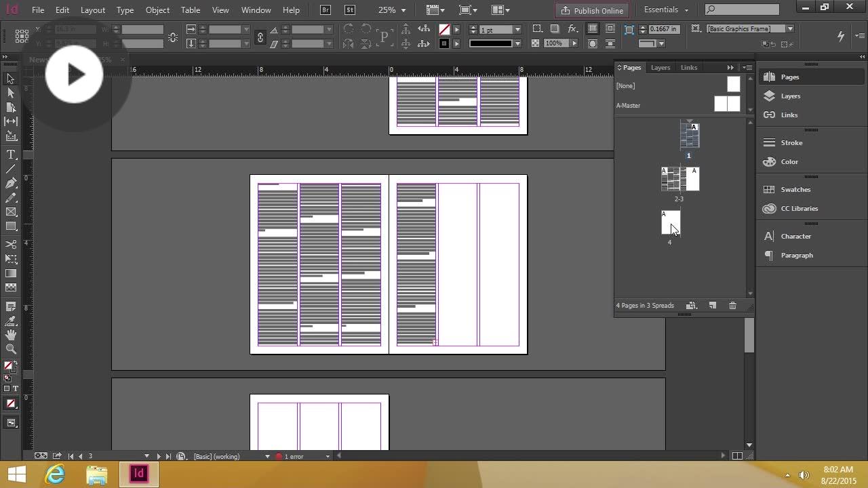Image resolution: width=868 pixels, height=488 pixels.
Task: Select the Gradient Swatch tool
Action: 11,273
